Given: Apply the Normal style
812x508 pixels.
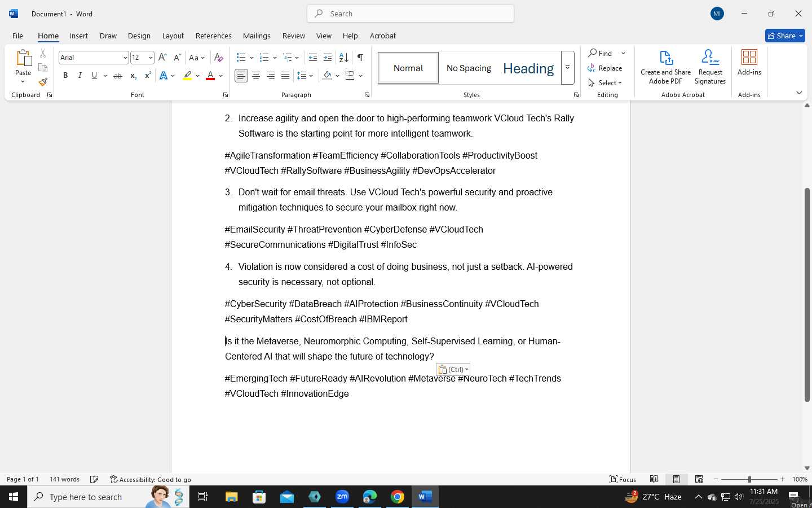Looking at the screenshot, I should 408,68.
